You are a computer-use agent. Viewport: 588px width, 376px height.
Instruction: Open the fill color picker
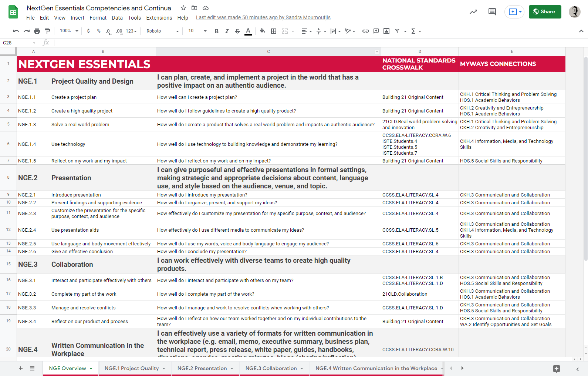262,31
